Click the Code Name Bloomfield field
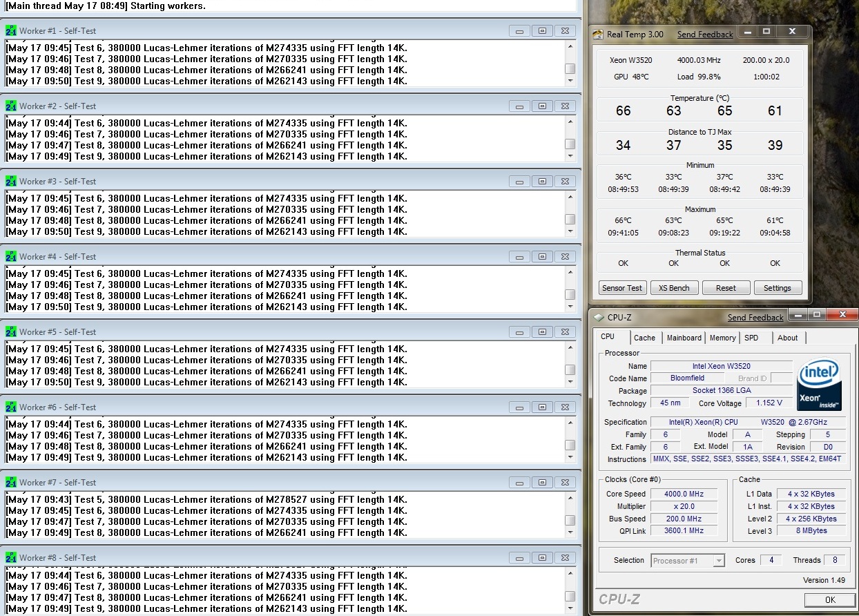The image size is (859, 616). click(x=687, y=378)
